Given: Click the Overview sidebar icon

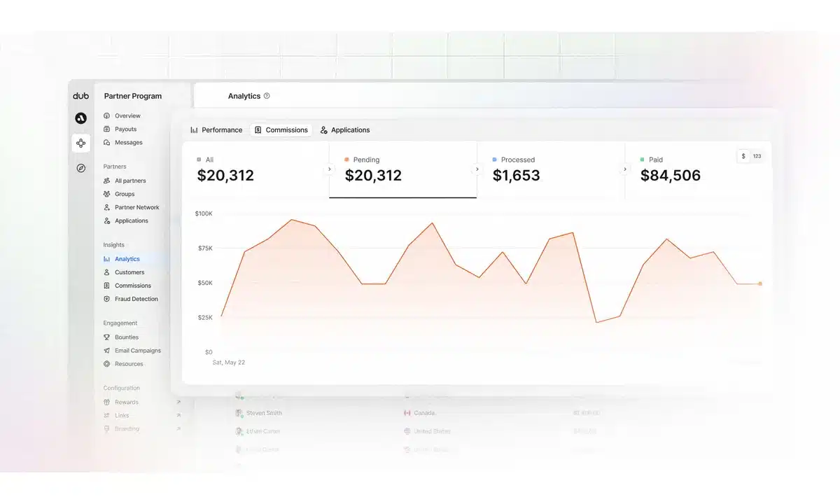Looking at the screenshot, I should [106, 115].
